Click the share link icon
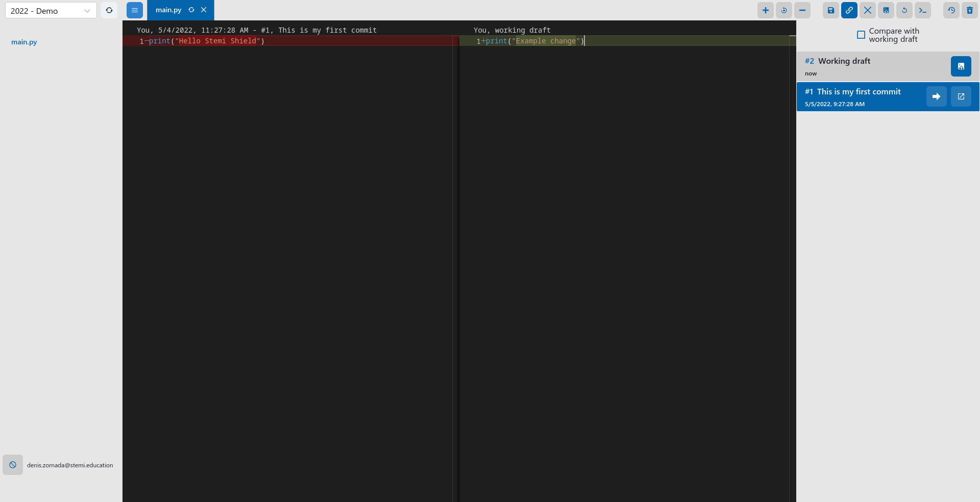 coord(849,10)
